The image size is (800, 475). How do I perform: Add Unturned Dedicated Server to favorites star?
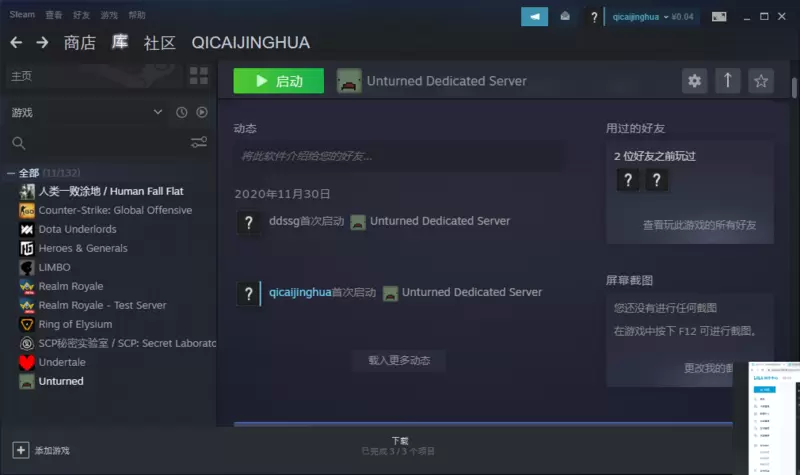click(761, 81)
